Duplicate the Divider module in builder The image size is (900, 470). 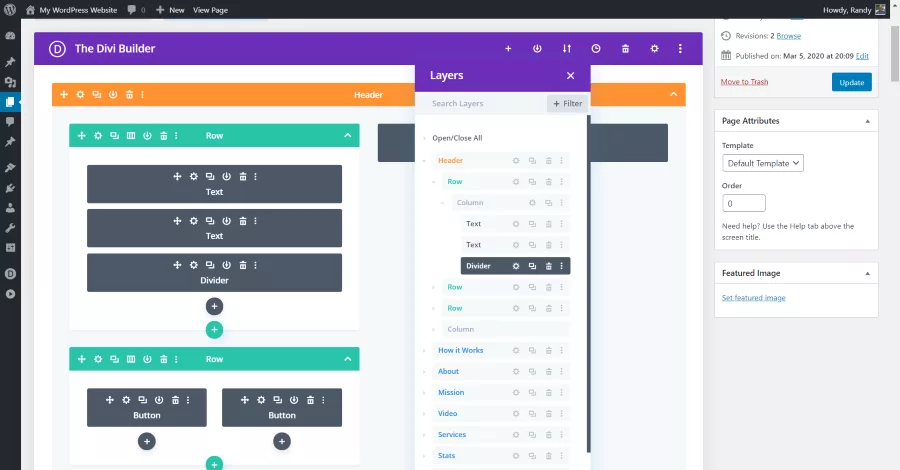click(x=210, y=265)
